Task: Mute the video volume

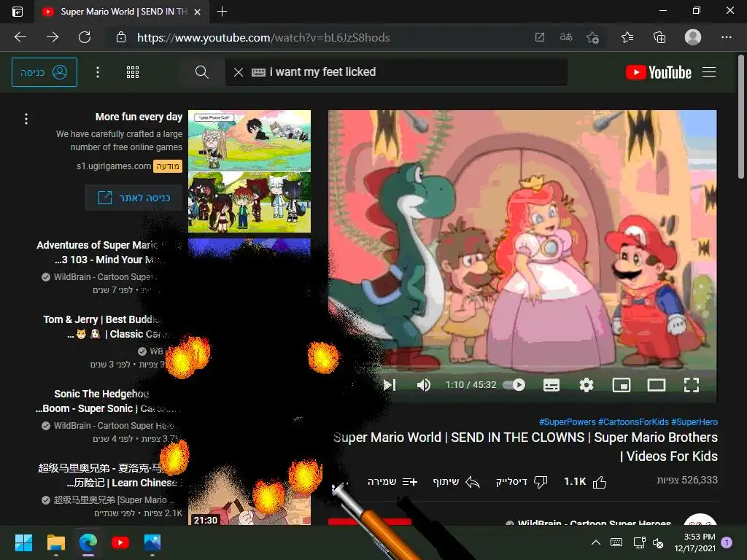Action: [424, 385]
